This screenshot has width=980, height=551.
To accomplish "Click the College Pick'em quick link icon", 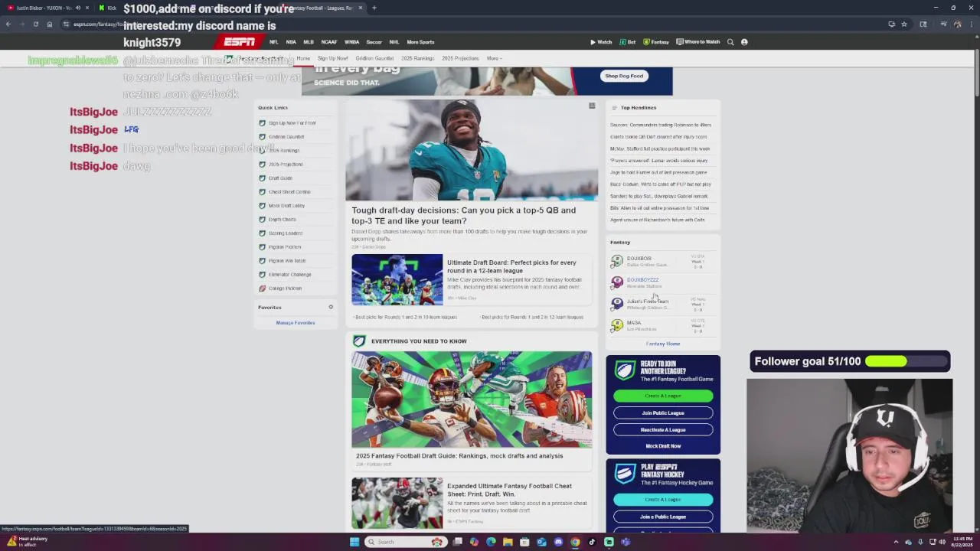I will click(262, 289).
